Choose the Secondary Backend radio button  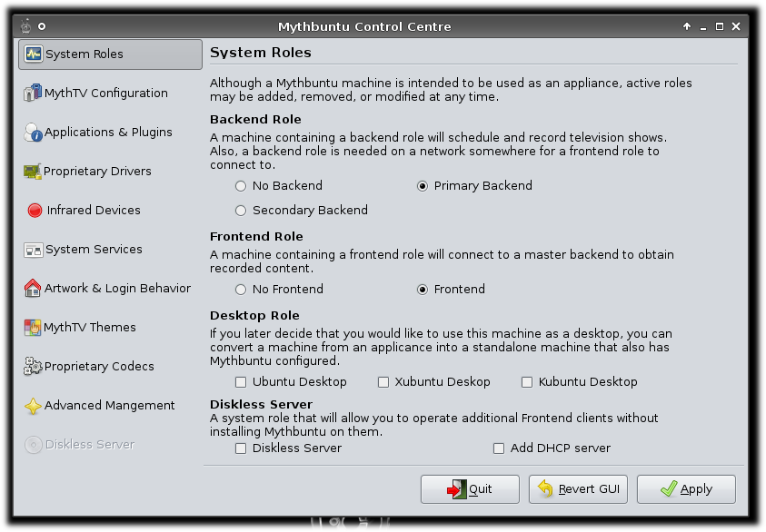[241, 211]
